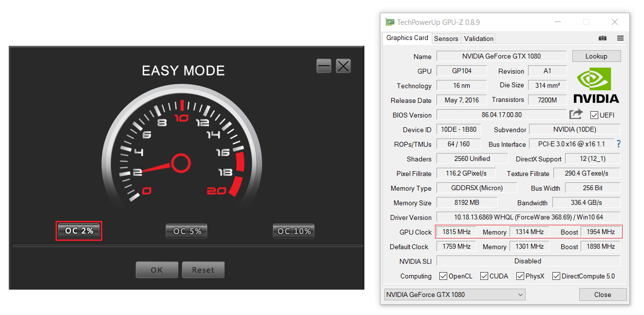Click the Lookup button
The width and height of the screenshot is (644, 315).
[596, 56]
